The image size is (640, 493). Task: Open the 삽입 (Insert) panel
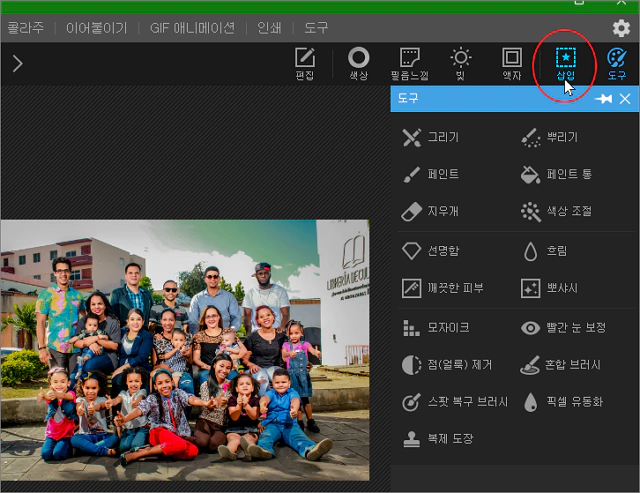566,64
